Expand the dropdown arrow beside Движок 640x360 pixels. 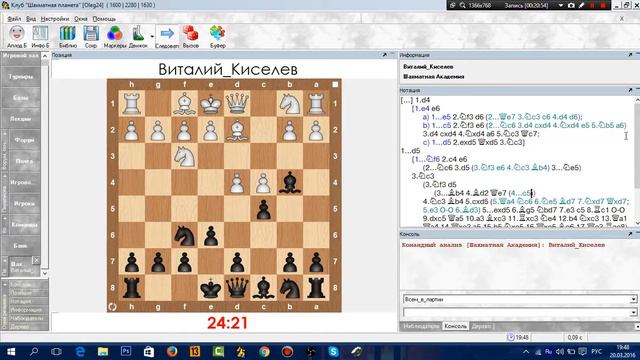click(x=152, y=36)
